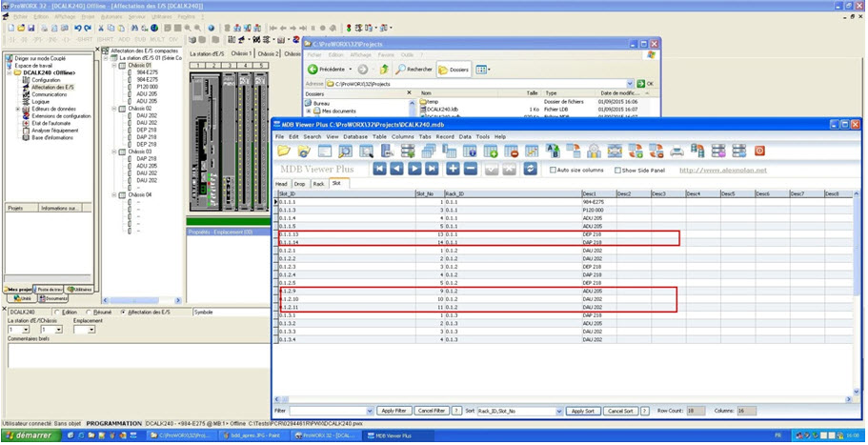Collapse DCALK240 <Offline> project node
Image resolution: width=868 pixels, height=445 pixels.
click(x=10, y=73)
